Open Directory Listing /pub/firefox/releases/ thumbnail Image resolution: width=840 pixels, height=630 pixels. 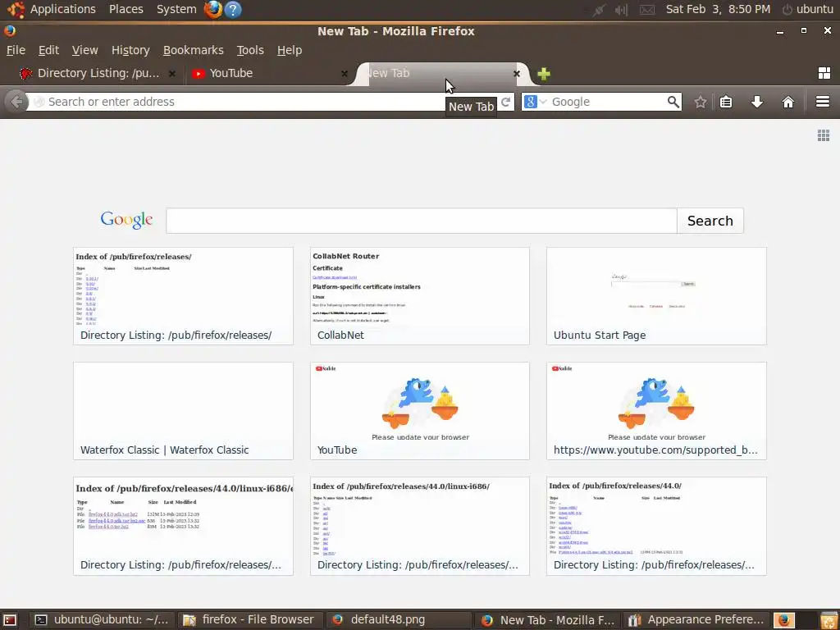pos(183,295)
